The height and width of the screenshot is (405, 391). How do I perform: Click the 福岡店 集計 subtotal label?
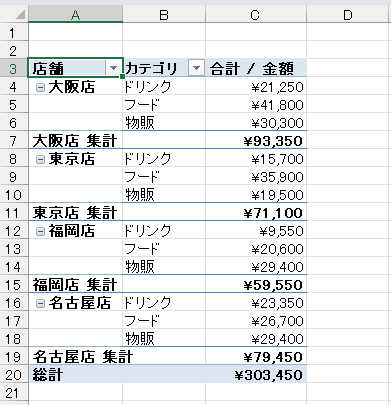click(x=75, y=285)
